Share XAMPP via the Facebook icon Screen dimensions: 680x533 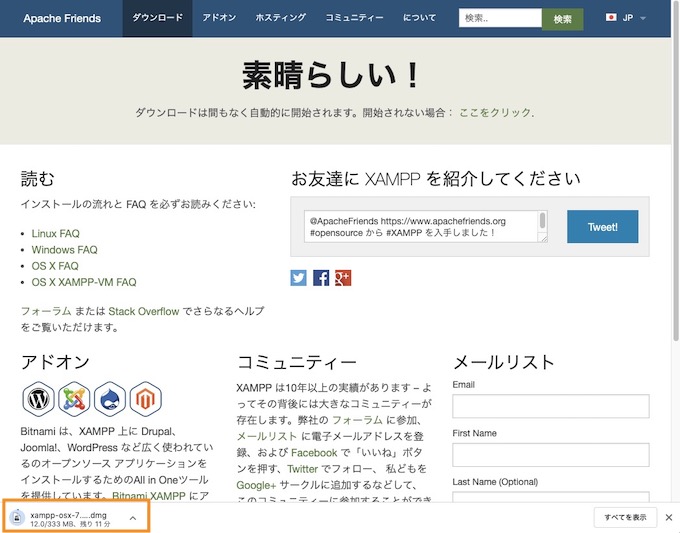pos(321,278)
